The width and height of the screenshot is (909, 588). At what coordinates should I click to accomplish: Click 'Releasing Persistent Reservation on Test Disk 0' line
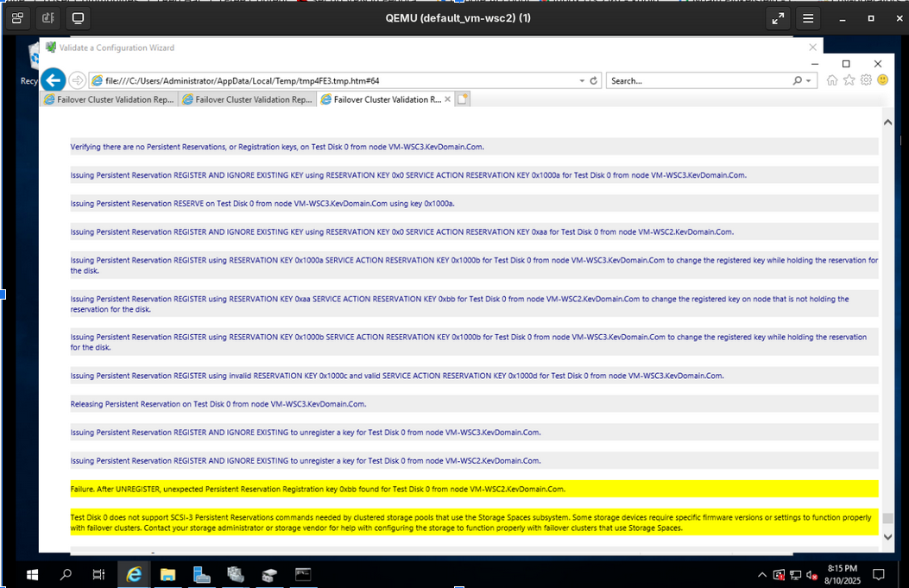pos(474,404)
